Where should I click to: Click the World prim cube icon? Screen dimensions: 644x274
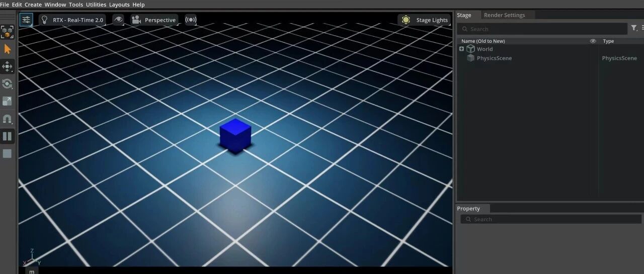click(470, 49)
